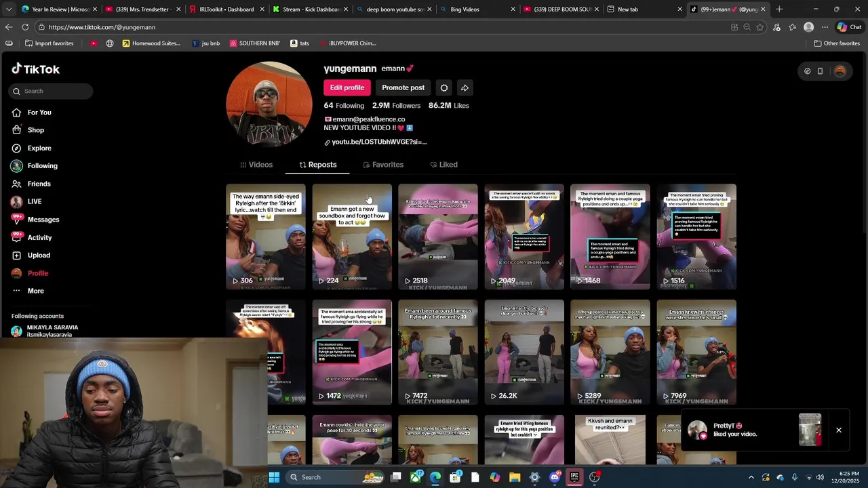Open the repost with 306 views

[266, 237]
